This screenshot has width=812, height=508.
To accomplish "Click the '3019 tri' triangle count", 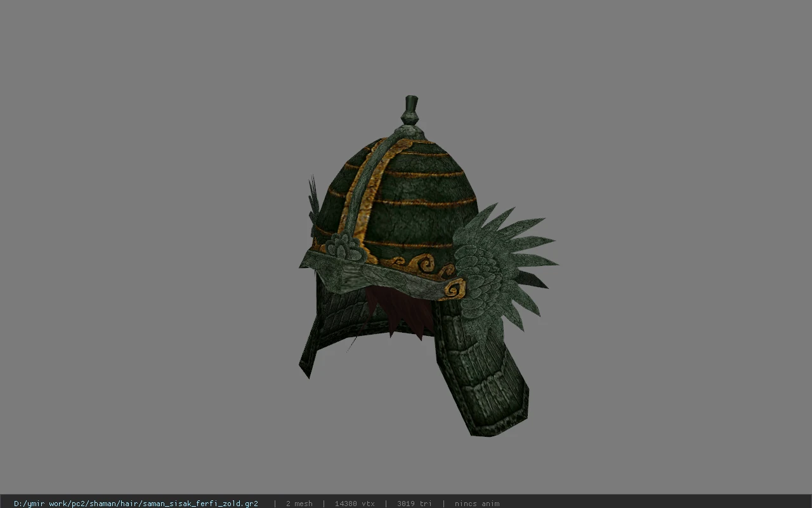I will (x=414, y=504).
